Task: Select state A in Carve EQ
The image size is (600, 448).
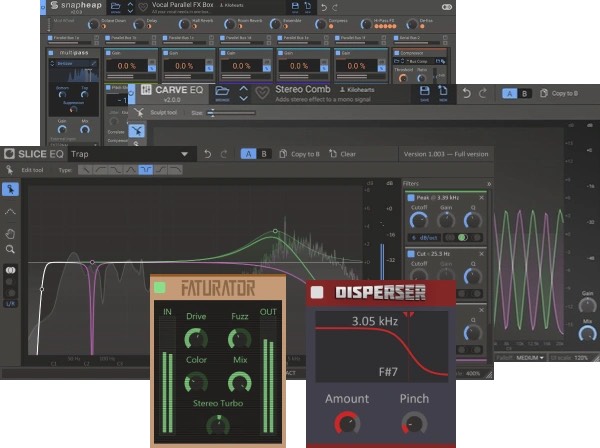Action: 509,93
